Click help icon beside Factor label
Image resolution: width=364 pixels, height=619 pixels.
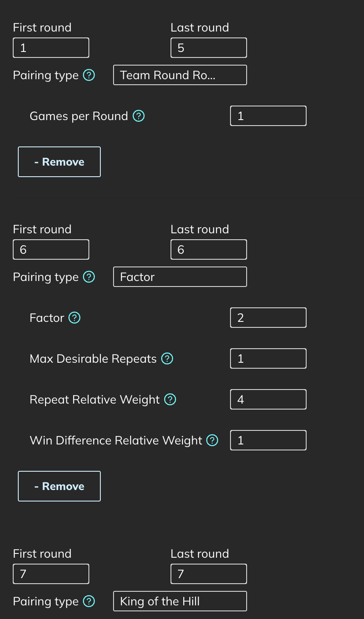pos(74,318)
